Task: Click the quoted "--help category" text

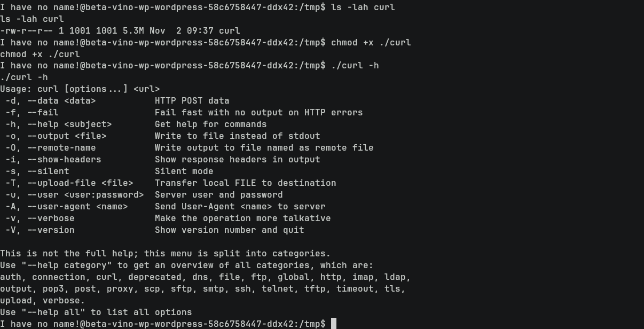Action: pyautogui.click(x=67, y=265)
